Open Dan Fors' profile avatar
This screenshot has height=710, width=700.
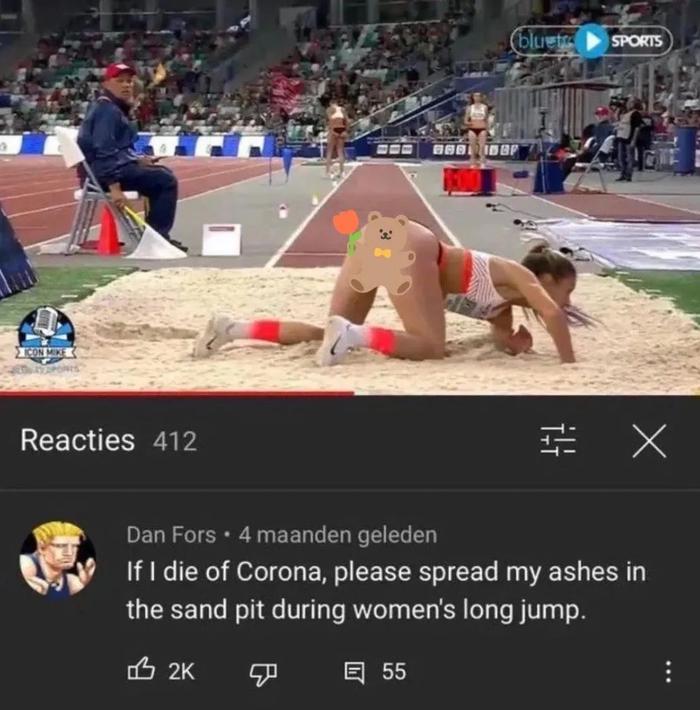pyautogui.click(x=58, y=559)
